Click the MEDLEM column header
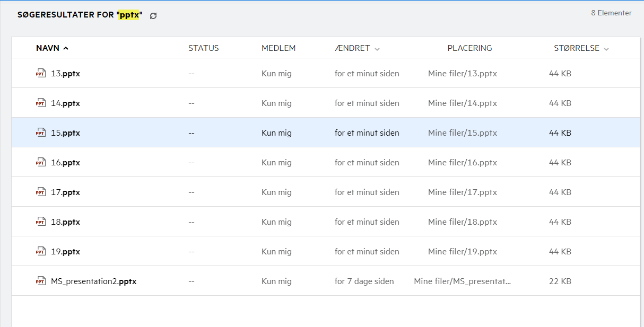Viewport: 644px width, 327px height. pos(278,48)
